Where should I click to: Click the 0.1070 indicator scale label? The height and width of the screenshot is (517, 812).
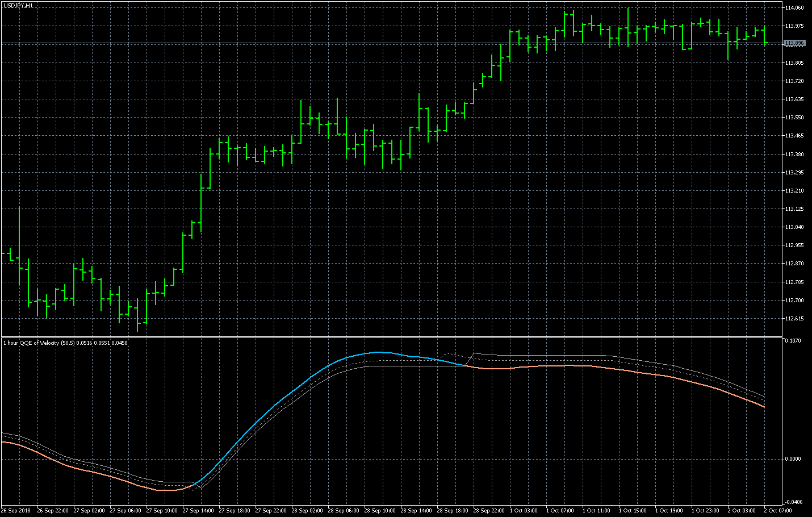click(x=793, y=341)
